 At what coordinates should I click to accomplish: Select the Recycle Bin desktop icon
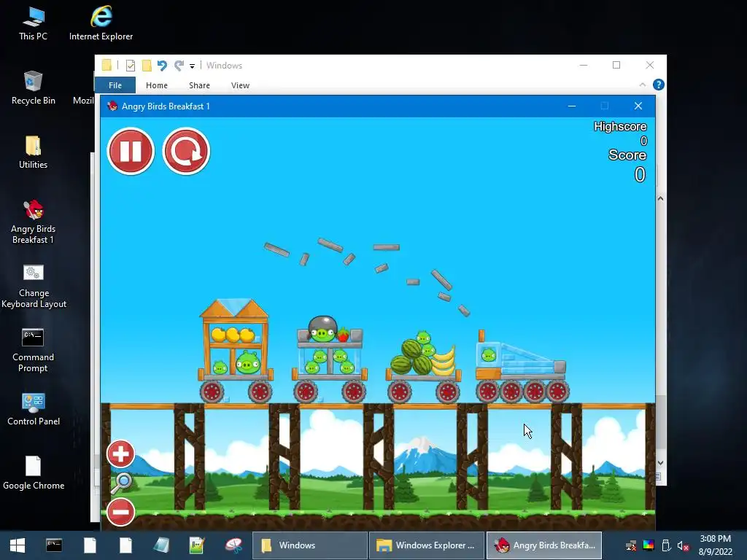[x=33, y=87]
